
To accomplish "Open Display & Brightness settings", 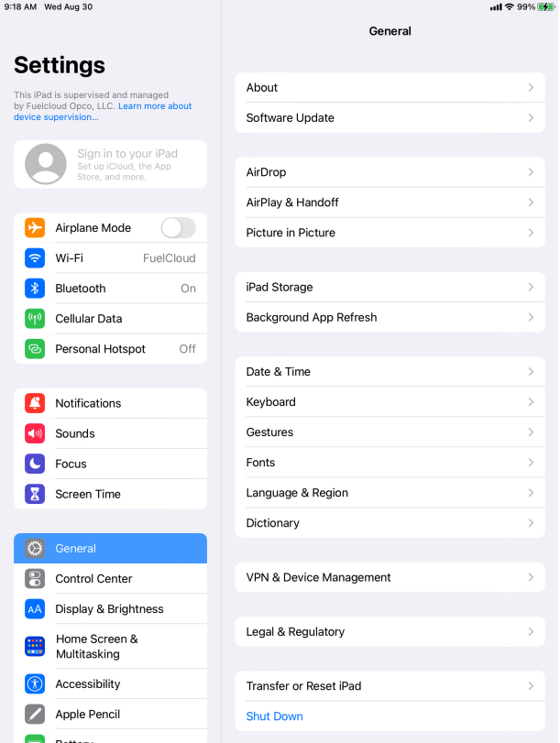I will [x=111, y=609].
